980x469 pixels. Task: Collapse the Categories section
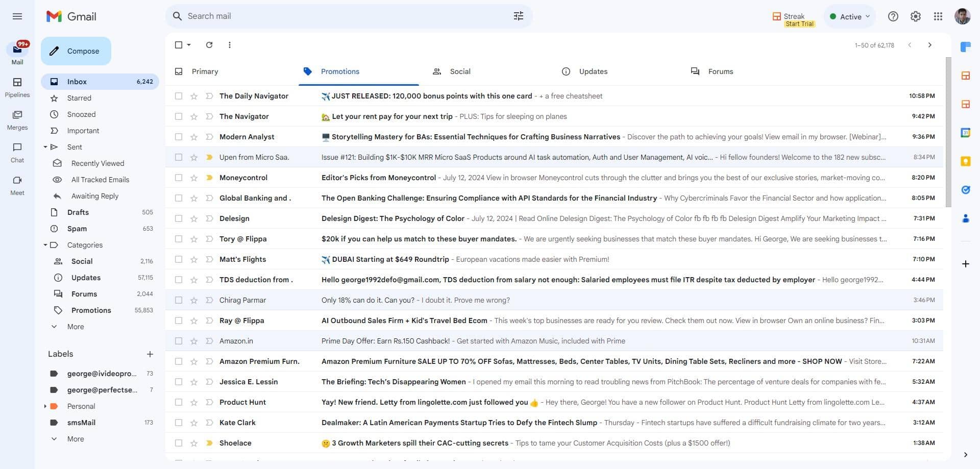point(45,245)
